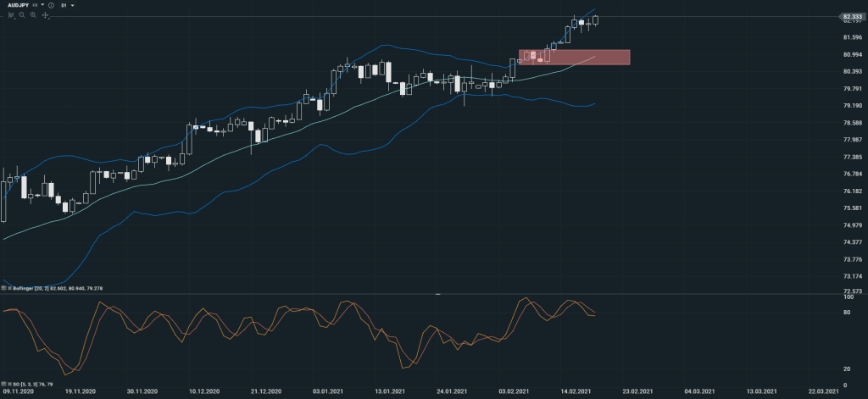Open the D1 timeframe dropdown
The width and height of the screenshot is (868, 399).
[68, 5]
